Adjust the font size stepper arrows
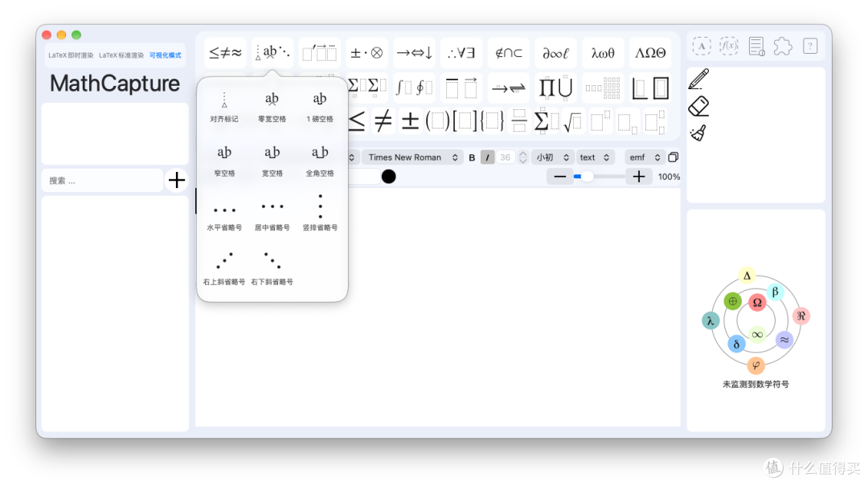 [x=523, y=157]
